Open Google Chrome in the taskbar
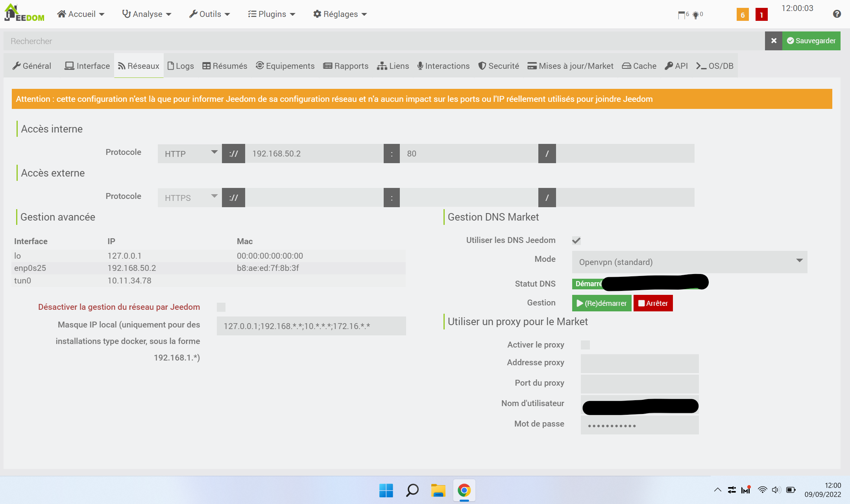This screenshot has width=850, height=504. pyautogui.click(x=464, y=490)
